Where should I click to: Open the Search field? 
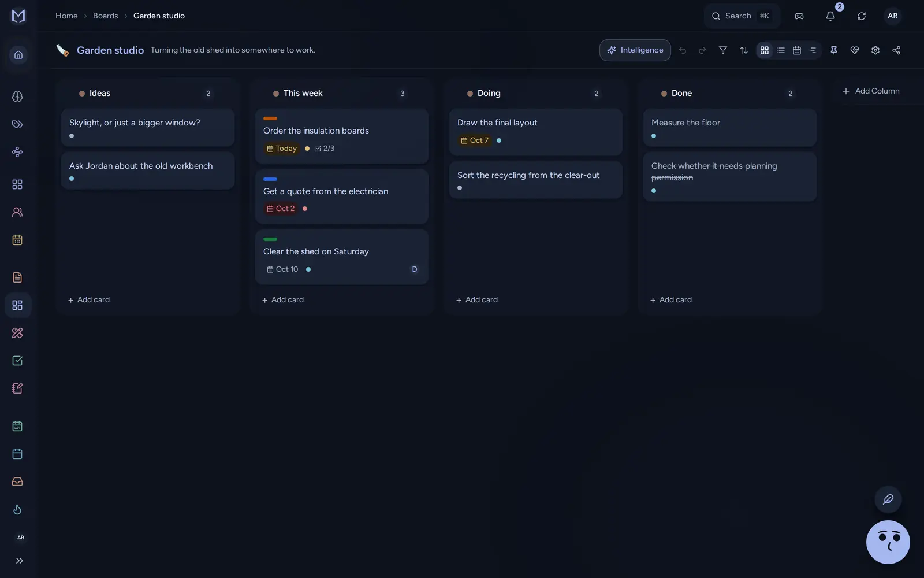[742, 16]
